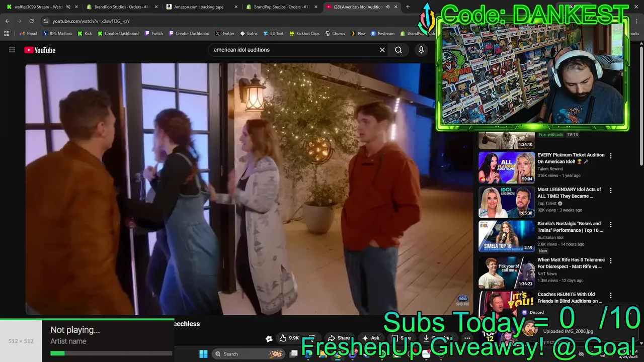Click the Ask button below the video
Screen dimensions: 644x362
click(x=370, y=338)
